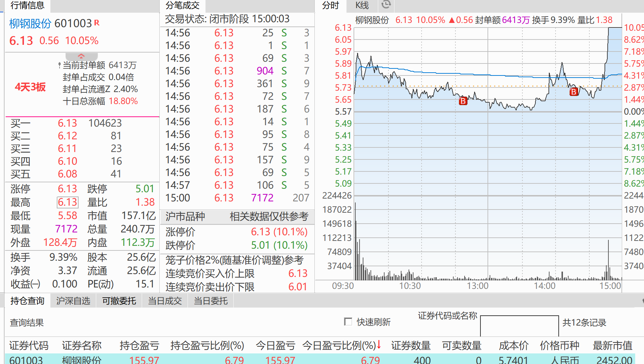Sort by 持仓盈亏 column header
Screen dimensions: 644x364
tap(140, 345)
